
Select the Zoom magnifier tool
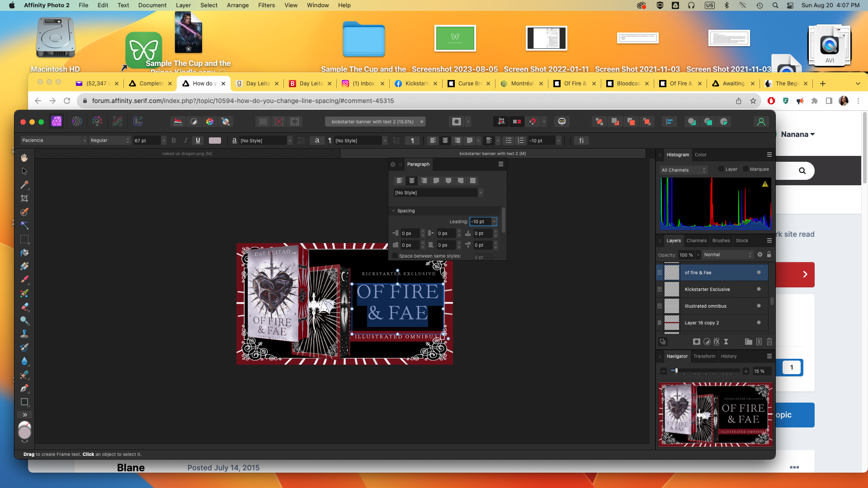click(24, 320)
